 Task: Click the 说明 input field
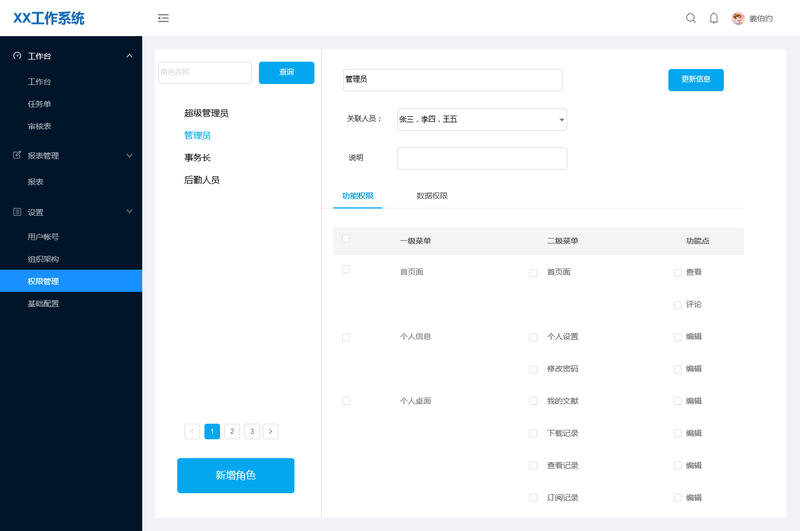tap(482, 158)
